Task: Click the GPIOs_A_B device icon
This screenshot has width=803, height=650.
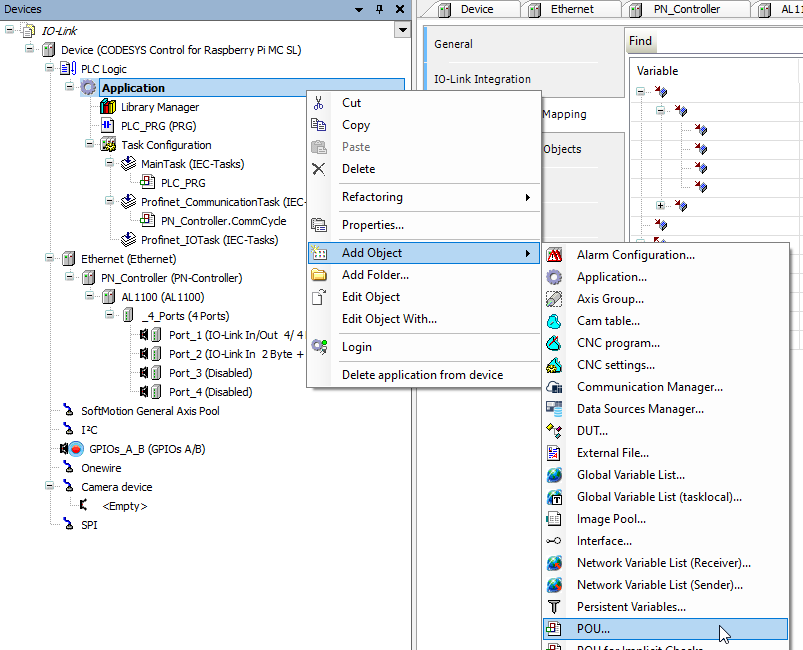Action: tap(75, 449)
